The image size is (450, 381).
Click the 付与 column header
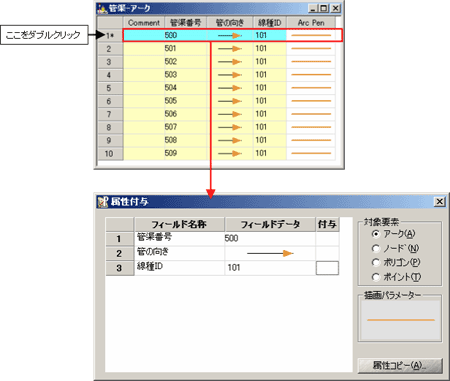point(327,224)
